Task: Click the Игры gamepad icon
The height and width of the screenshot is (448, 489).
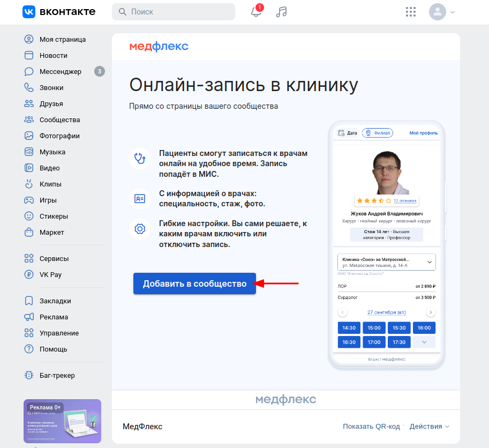Action: (x=29, y=200)
